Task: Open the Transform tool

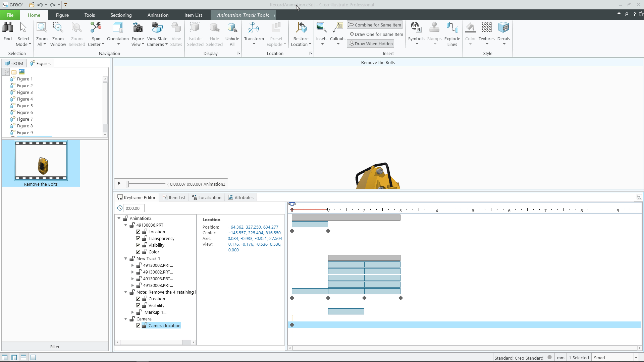Action: point(254,34)
